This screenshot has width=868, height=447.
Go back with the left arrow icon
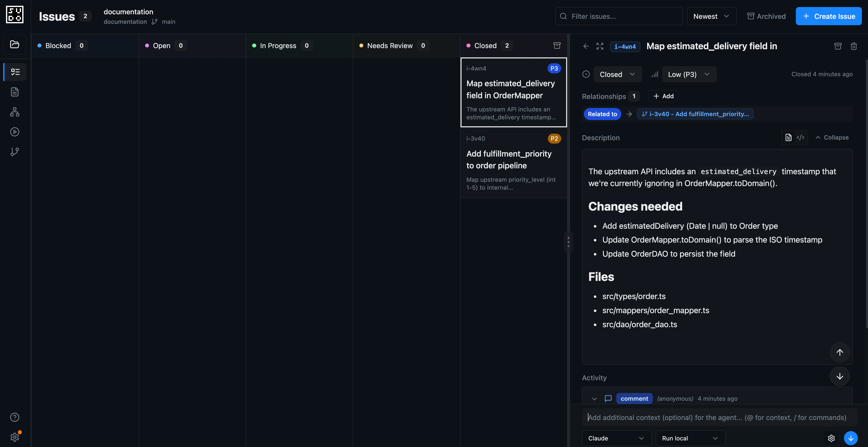[586, 46]
